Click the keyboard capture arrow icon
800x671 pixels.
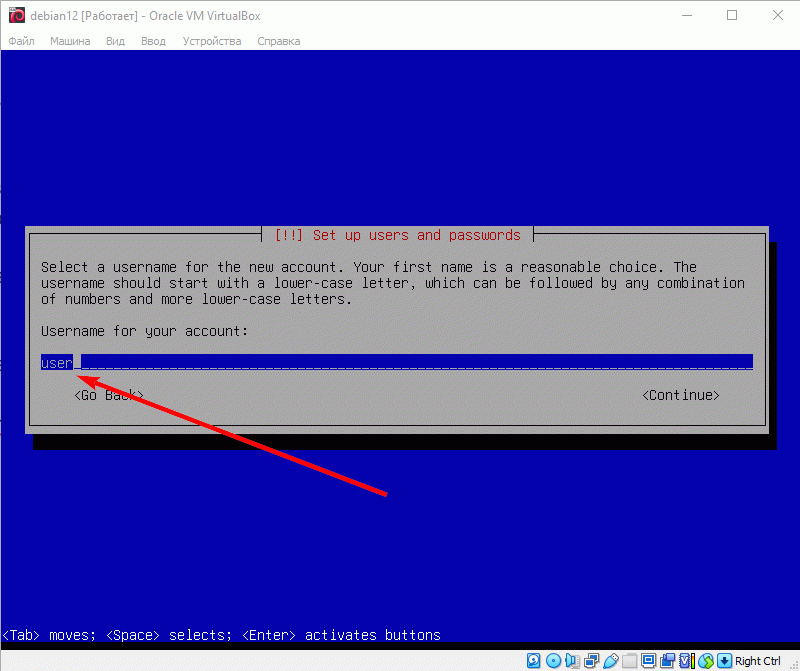pos(724,661)
